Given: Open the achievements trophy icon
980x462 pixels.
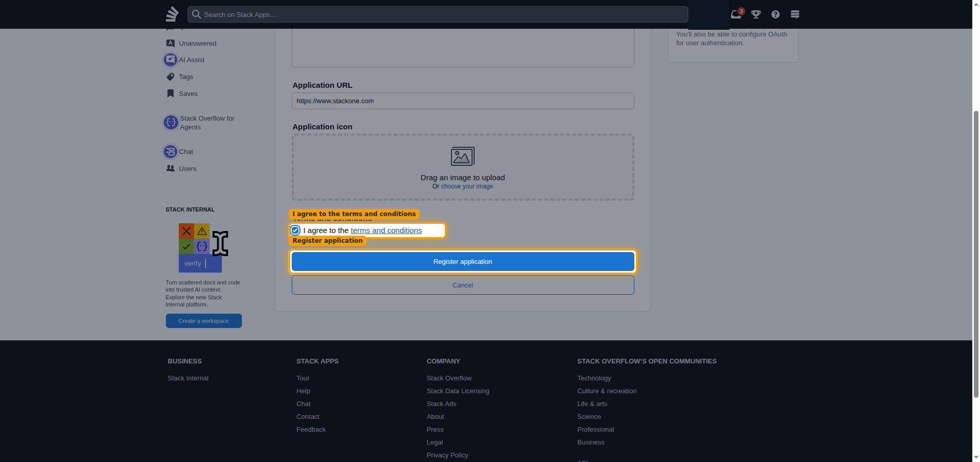Looking at the screenshot, I should (x=756, y=14).
